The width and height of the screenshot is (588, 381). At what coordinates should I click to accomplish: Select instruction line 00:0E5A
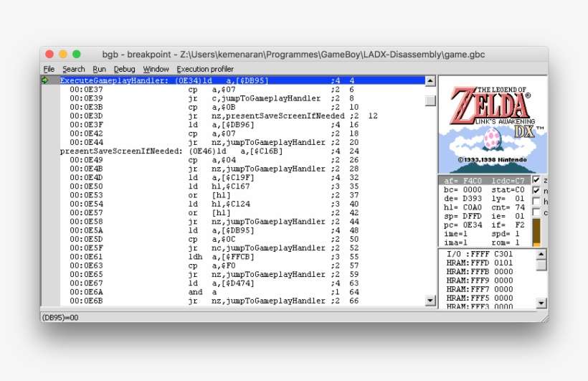point(242,230)
